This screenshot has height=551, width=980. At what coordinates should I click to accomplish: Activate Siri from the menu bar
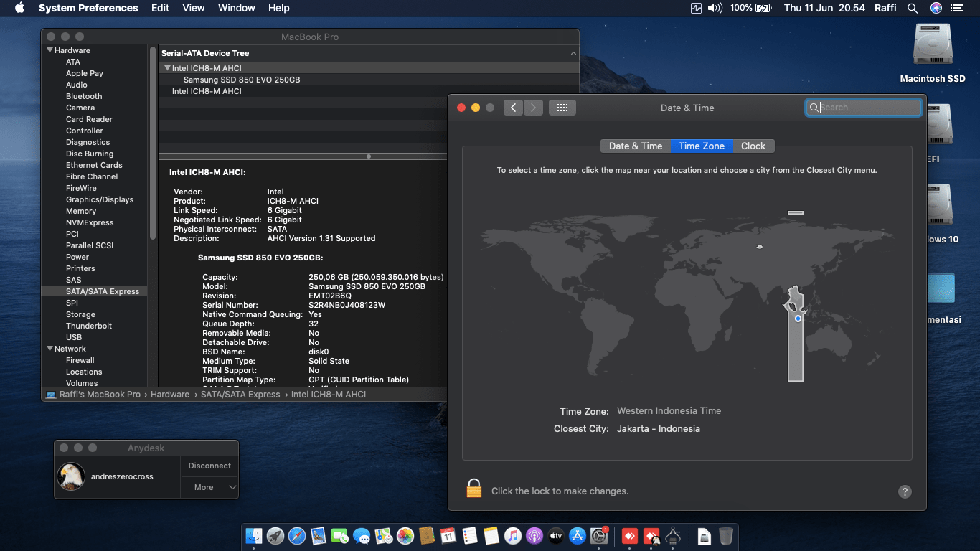point(936,8)
